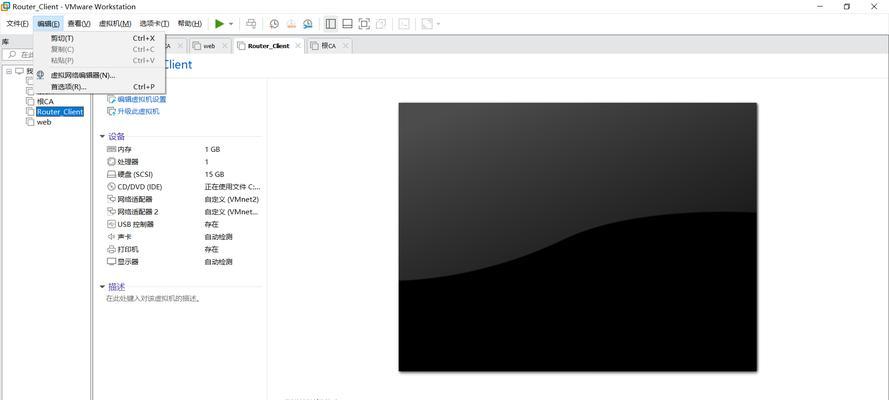Screen dimensions: 889x400
Task: Close the web tab
Action: coord(225,46)
